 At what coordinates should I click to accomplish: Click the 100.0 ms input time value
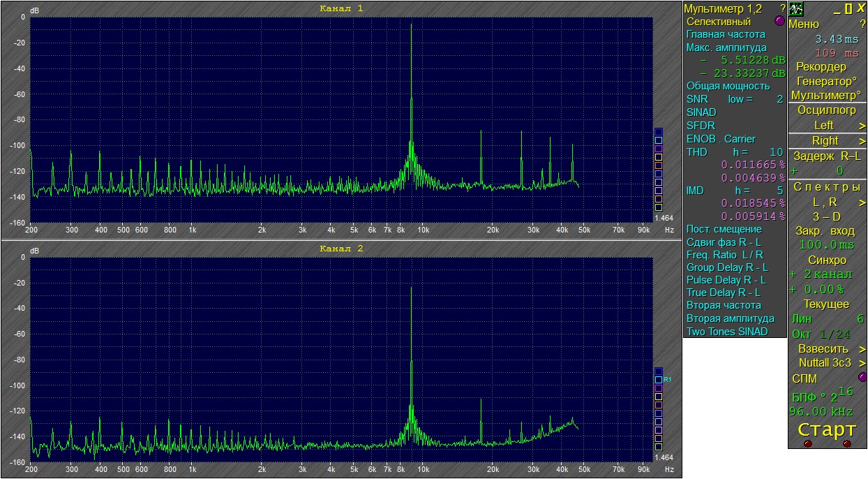coord(827,245)
